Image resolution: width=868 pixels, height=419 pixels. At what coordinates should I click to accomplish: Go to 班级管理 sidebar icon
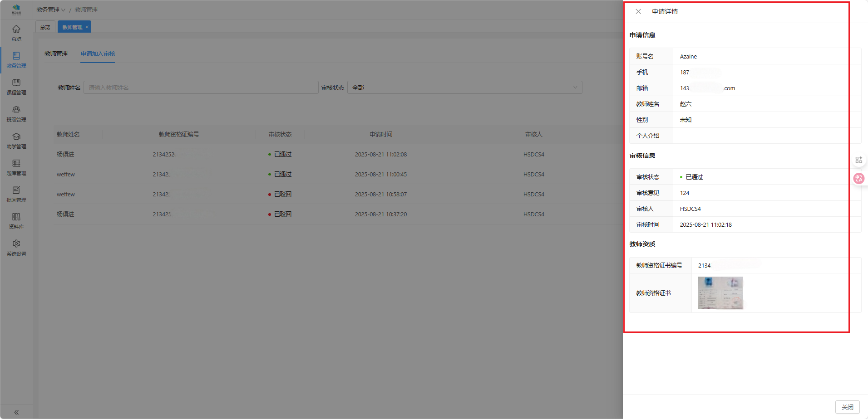click(16, 113)
